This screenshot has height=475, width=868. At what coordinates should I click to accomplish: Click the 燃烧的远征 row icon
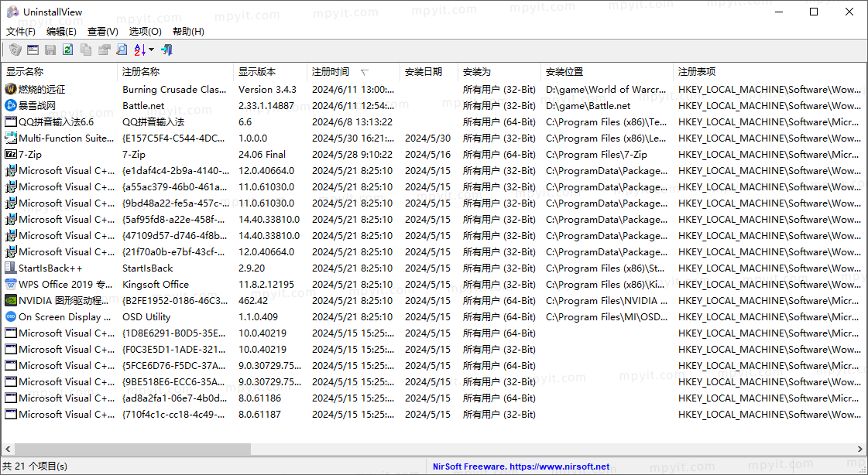coord(11,89)
